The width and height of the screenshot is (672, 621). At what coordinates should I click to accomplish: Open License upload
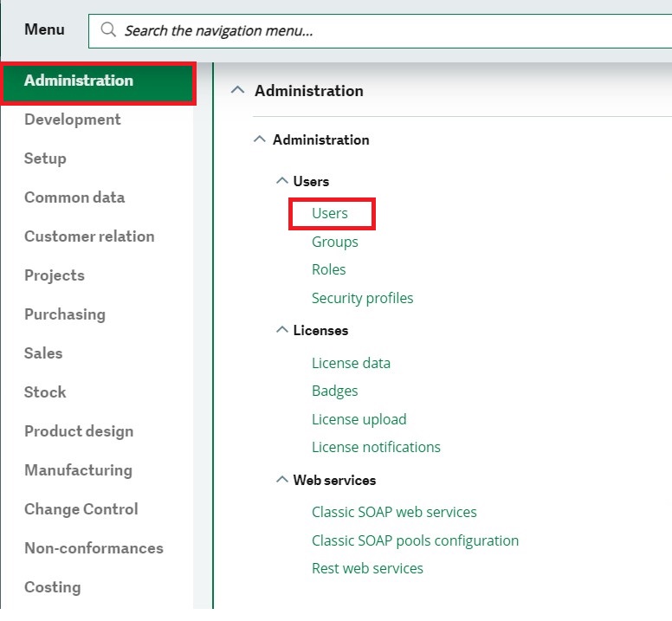(359, 419)
